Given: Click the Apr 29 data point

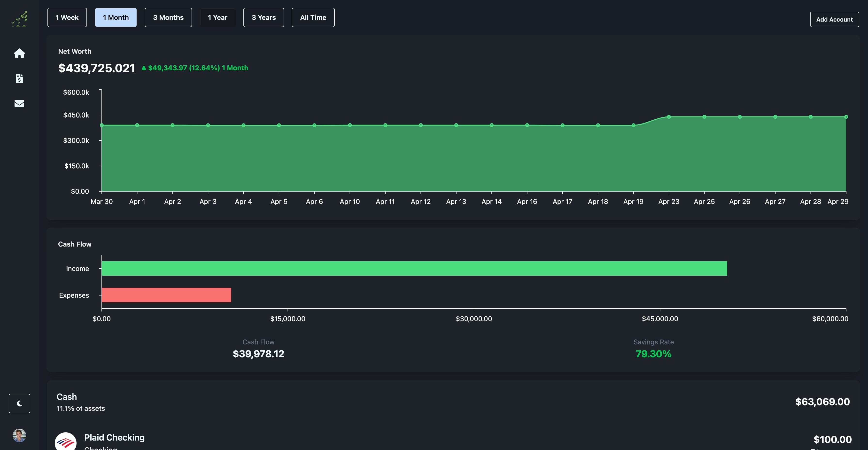Looking at the screenshot, I should [x=846, y=117].
